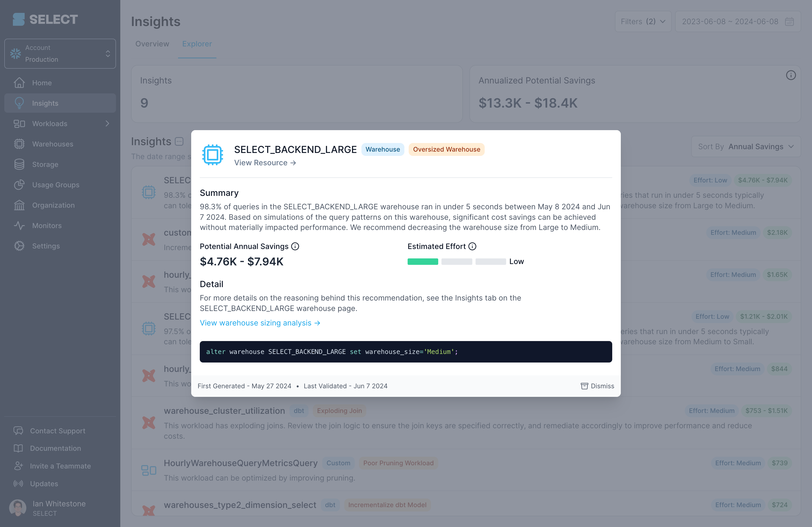Expand the Account Production switcher
The image size is (812, 527).
click(x=60, y=53)
